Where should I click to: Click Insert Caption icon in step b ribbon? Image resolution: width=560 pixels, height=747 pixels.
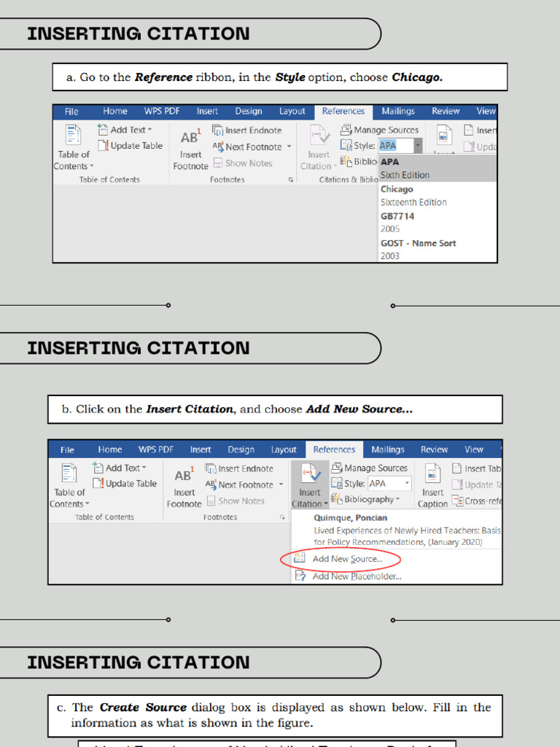(x=432, y=473)
